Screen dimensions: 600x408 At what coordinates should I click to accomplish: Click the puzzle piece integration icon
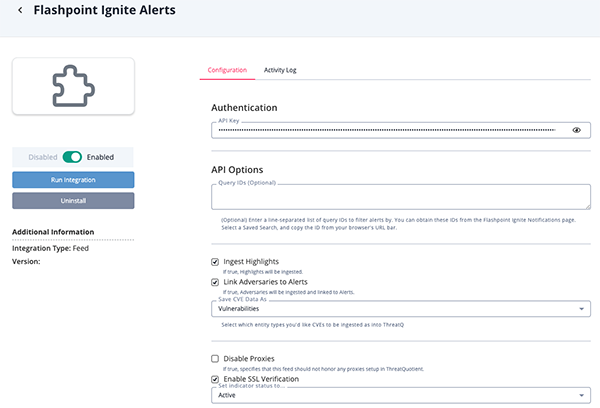pyautogui.click(x=73, y=86)
